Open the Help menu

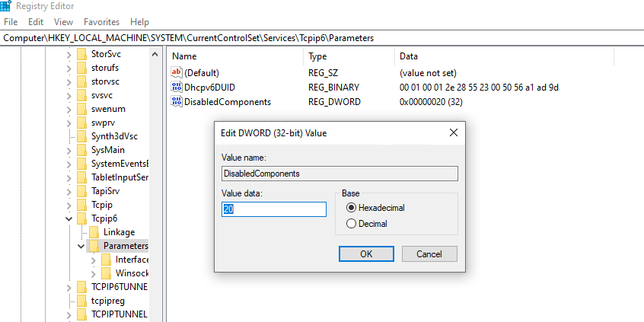pyautogui.click(x=139, y=22)
